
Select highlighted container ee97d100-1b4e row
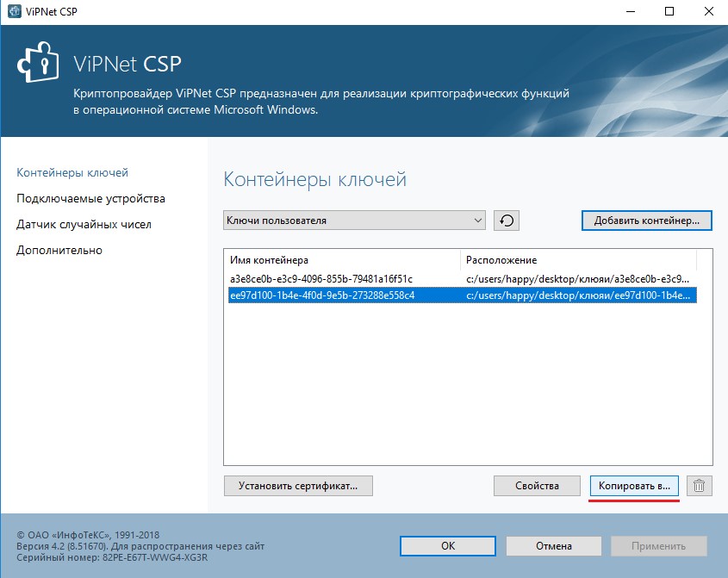click(x=321, y=295)
